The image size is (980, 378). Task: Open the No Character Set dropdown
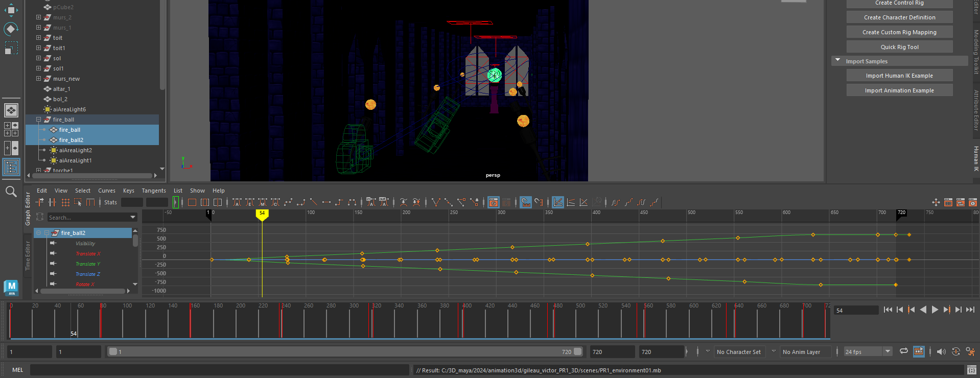click(x=708, y=351)
